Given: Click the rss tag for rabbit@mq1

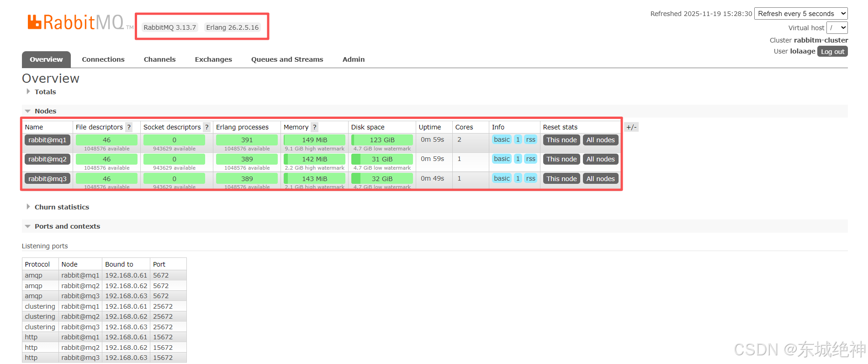Looking at the screenshot, I should [x=530, y=139].
